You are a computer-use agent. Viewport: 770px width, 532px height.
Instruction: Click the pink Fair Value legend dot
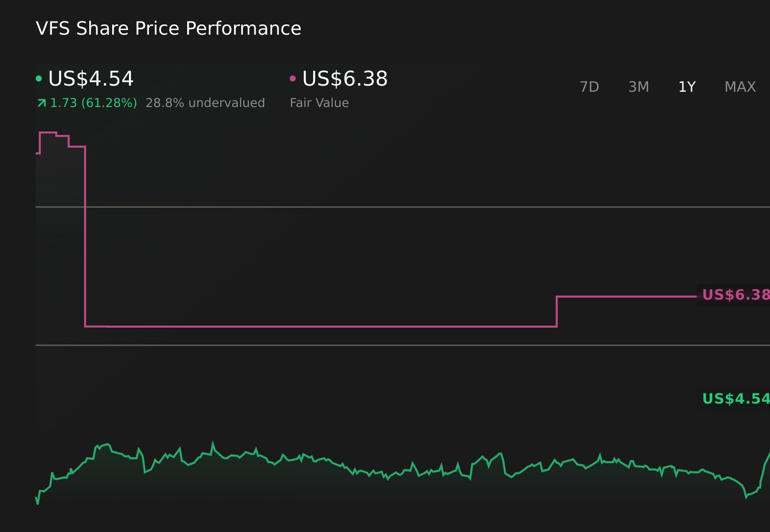293,78
